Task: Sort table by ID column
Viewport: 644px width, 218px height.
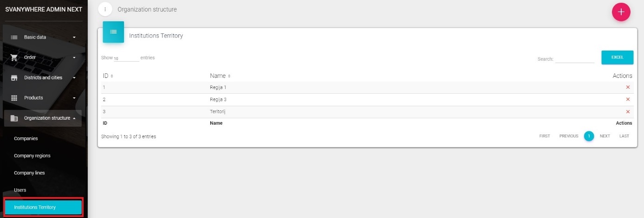Action: 108,76
